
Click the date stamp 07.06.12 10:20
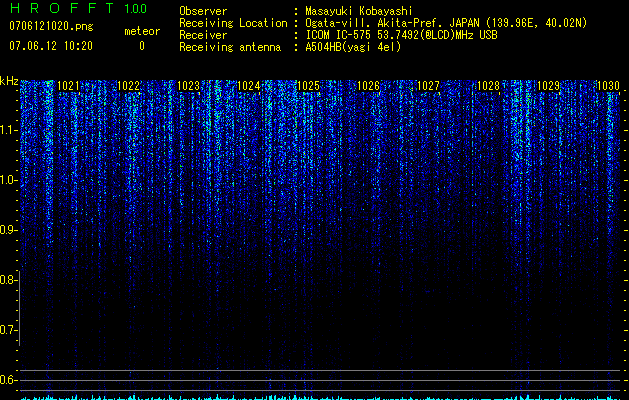51,46
